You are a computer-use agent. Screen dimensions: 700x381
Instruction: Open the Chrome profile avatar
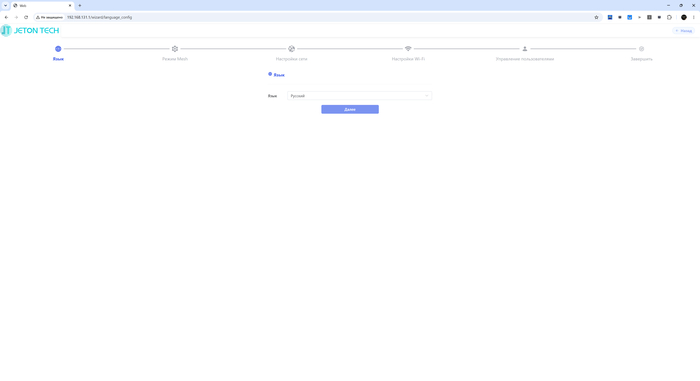pos(683,17)
